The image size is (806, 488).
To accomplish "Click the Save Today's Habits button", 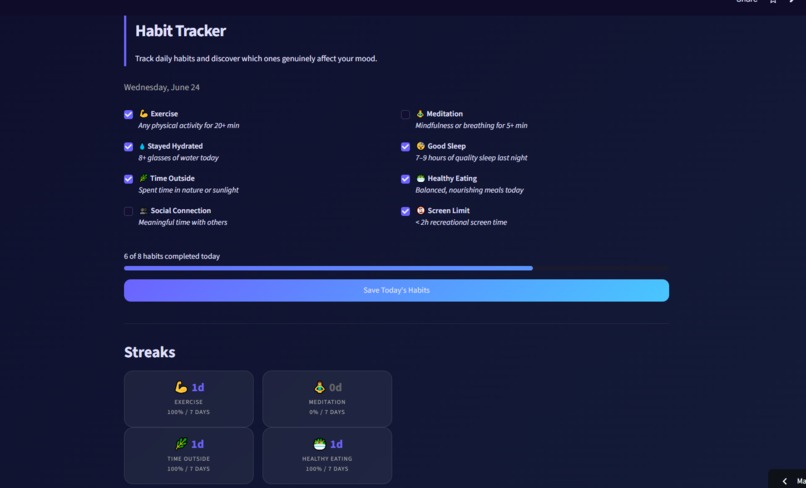I will tap(396, 291).
